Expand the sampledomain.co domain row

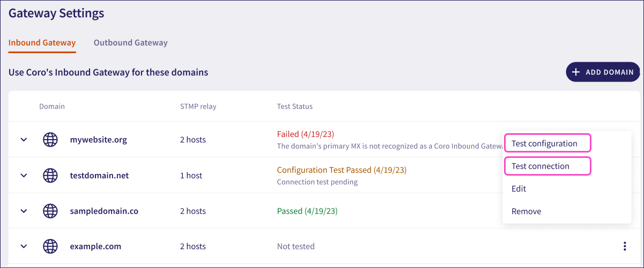point(24,211)
